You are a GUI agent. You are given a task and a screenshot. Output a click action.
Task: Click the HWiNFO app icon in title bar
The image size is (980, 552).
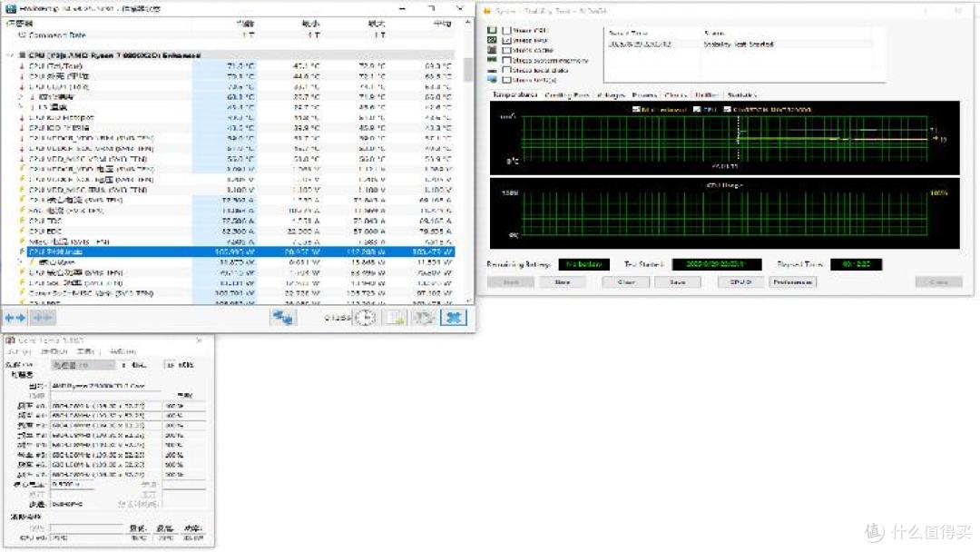point(11,9)
